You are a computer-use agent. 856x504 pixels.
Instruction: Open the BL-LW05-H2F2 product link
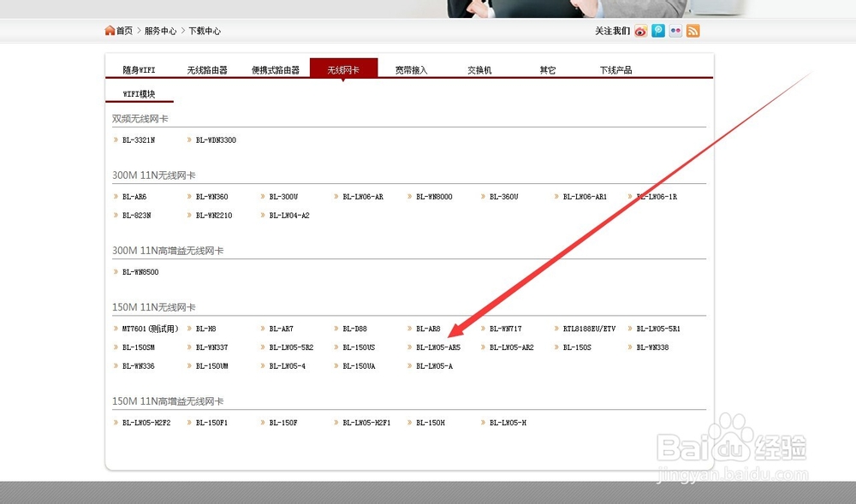146,423
